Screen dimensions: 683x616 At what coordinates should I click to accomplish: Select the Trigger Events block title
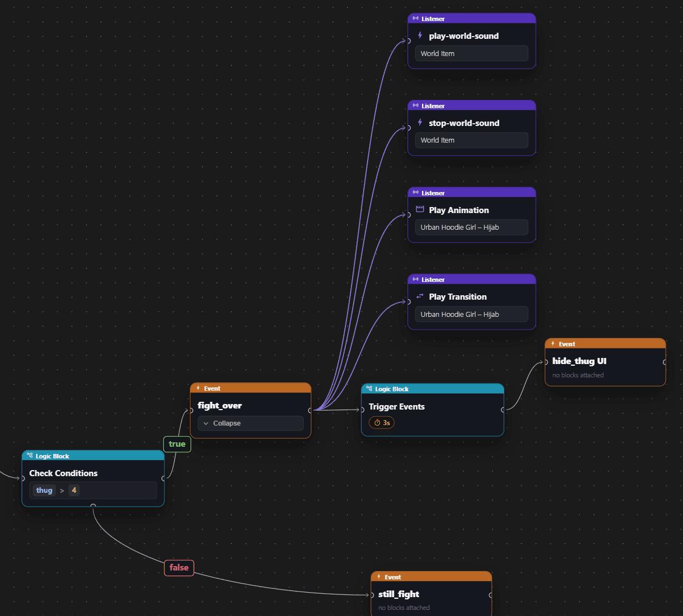pyautogui.click(x=396, y=407)
